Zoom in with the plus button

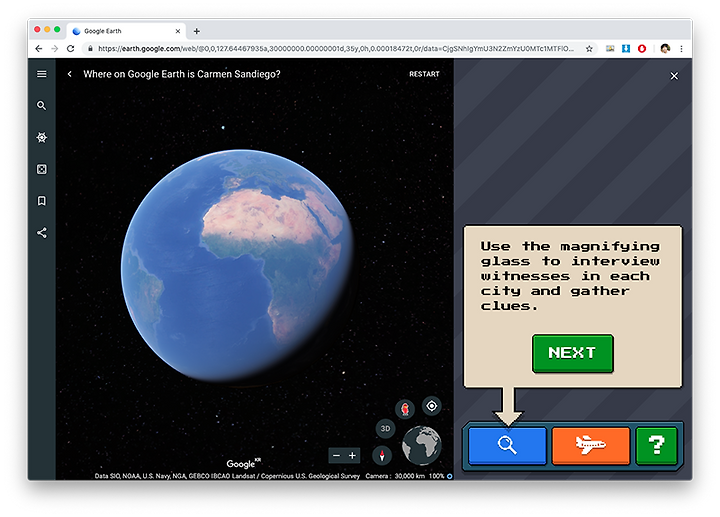352,455
